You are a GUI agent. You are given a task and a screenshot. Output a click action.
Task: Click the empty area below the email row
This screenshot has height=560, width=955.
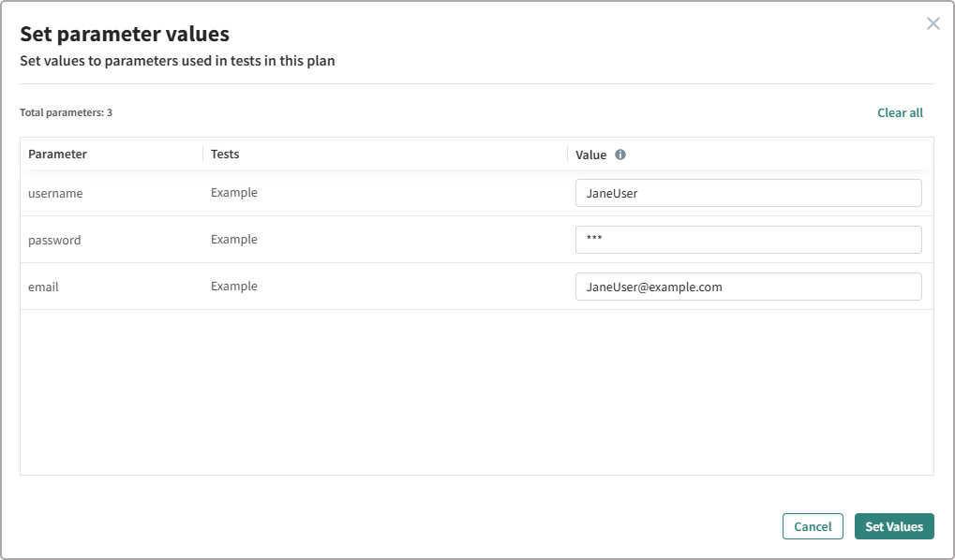coord(476,391)
